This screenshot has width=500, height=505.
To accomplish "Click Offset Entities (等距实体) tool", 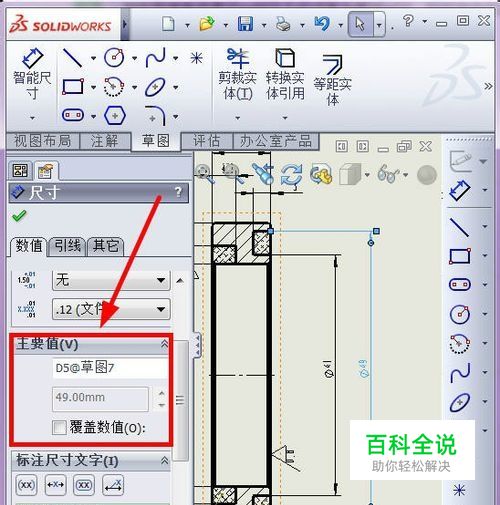I will [x=332, y=80].
